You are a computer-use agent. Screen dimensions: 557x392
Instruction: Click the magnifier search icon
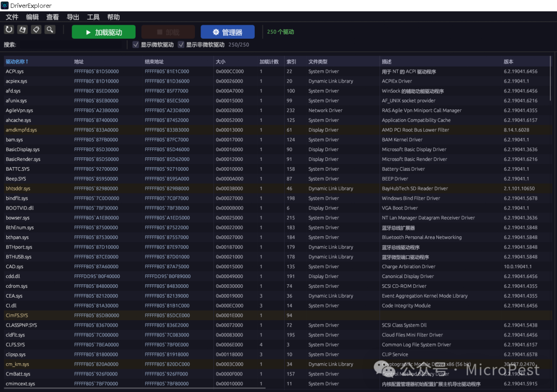pyautogui.click(x=50, y=30)
